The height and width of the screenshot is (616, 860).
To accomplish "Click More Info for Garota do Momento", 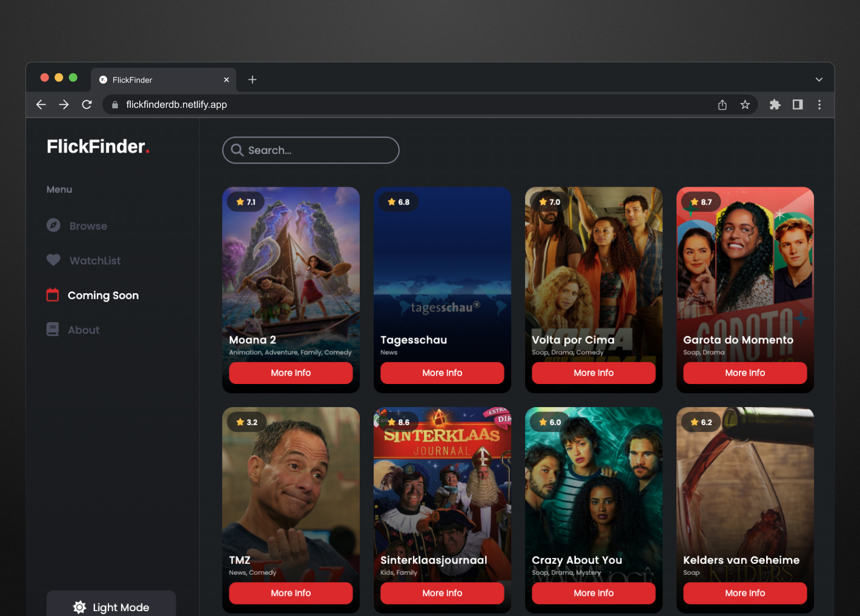I will point(745,373).
